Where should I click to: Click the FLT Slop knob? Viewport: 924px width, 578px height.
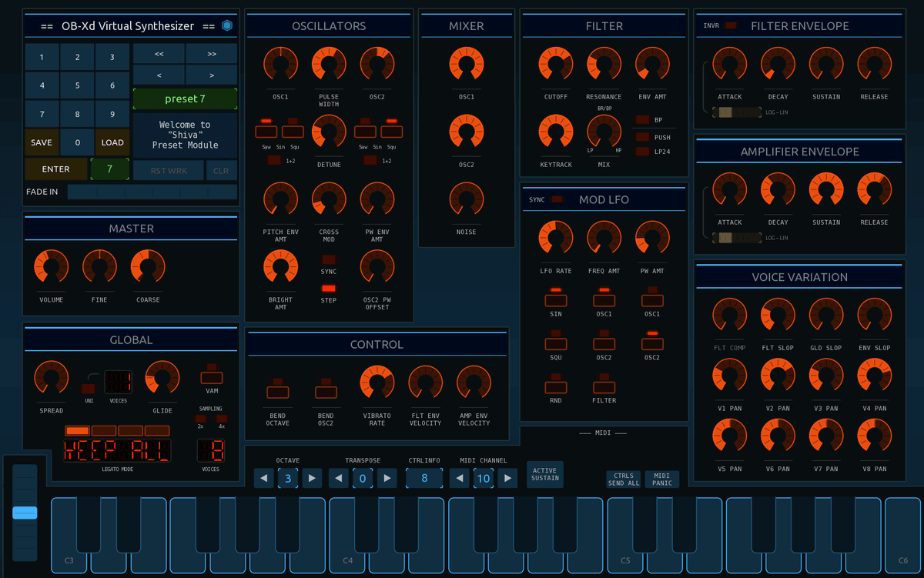coord(778,315)
